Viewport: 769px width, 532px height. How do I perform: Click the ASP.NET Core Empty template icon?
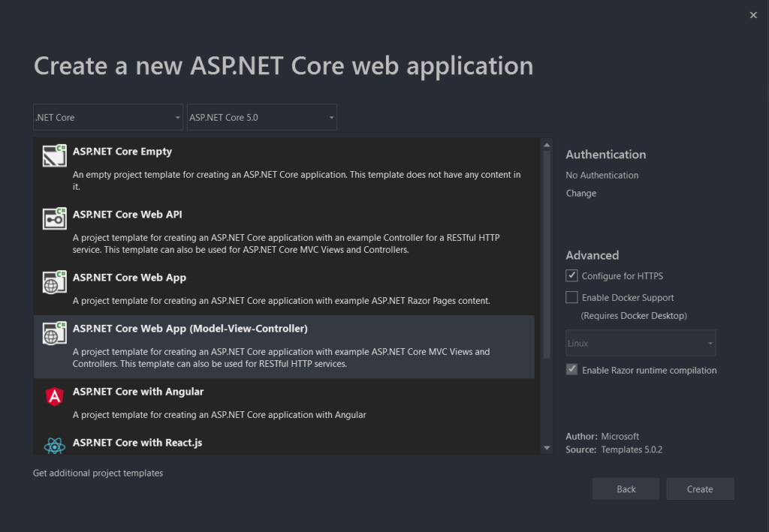point(53,155)
